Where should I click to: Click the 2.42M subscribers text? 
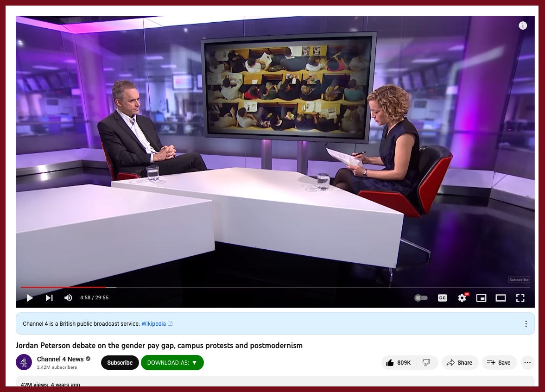[57, 367]
